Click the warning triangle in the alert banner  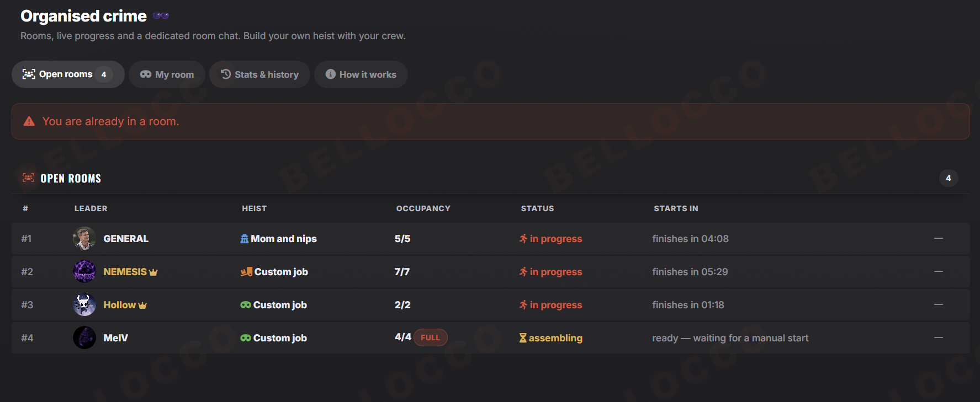click(x=29, y=121)
